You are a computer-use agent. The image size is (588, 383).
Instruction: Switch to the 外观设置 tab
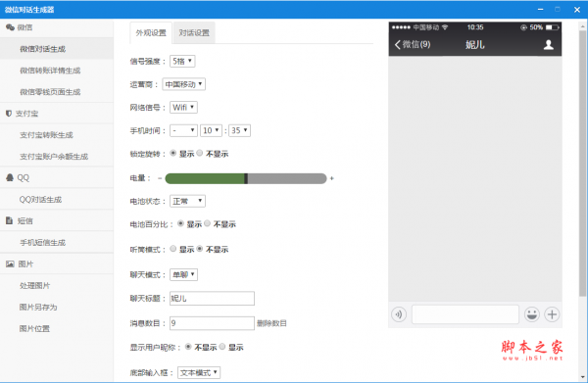[151, 33]
